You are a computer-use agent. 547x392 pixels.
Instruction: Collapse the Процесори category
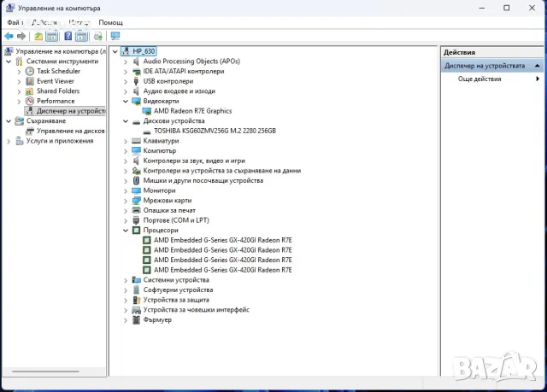126,231
